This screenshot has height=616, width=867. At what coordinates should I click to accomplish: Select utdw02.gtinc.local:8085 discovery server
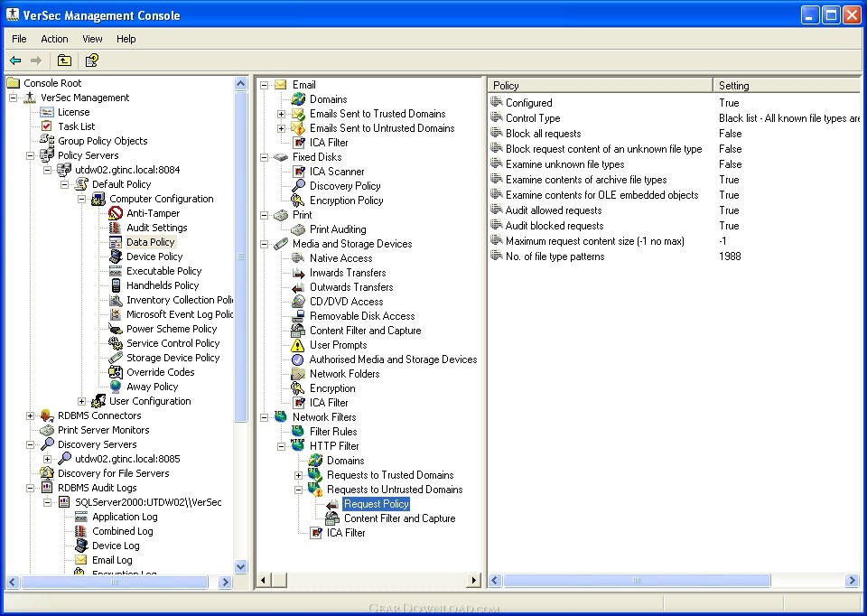127,459
